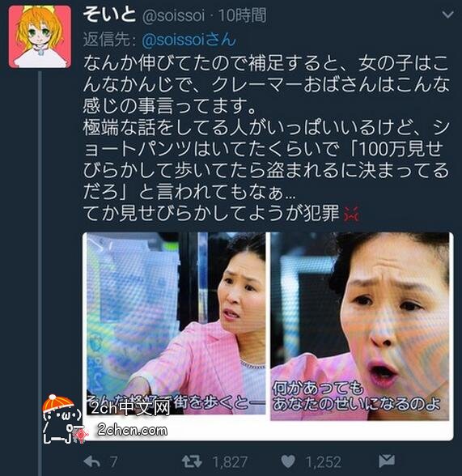Image resolution: width=462 pixels, height=476 pixels.
Task: Click the angry red emoji in tweet
Action: [351, 214]
